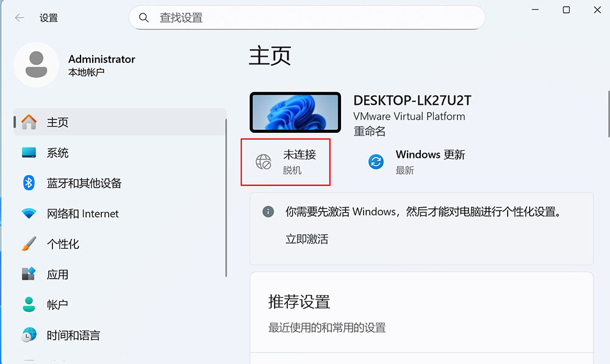Viewport: 610px width, 364px height.
Task: Click the 本地帐户 label
Action: [86, 73]
